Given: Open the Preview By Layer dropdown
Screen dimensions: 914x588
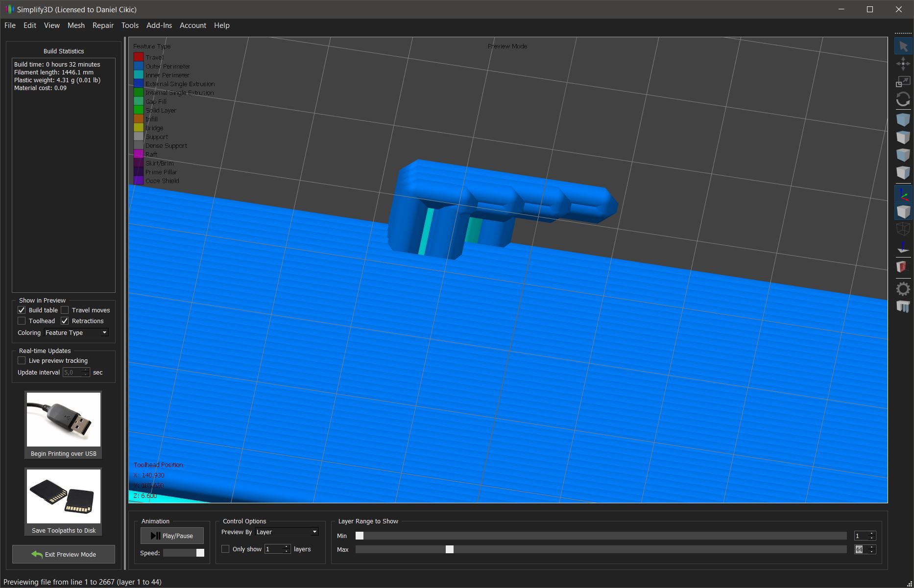Looking at the screenshot, I should [x=287, y=532].
